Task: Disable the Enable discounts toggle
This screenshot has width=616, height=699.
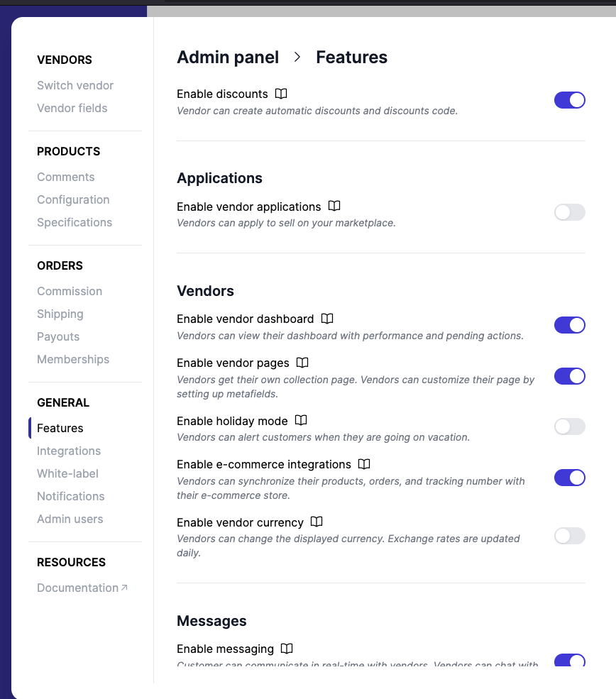Action: (569, 100)
